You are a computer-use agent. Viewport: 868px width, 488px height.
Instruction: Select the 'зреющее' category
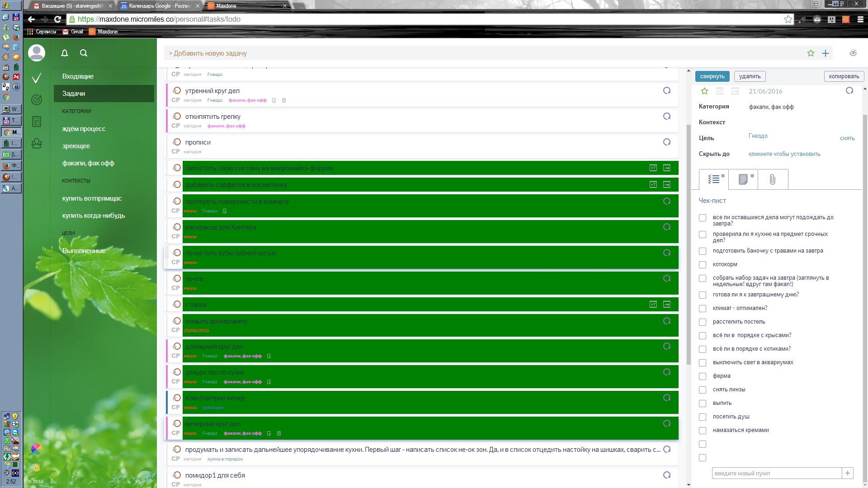click(76, 146)
